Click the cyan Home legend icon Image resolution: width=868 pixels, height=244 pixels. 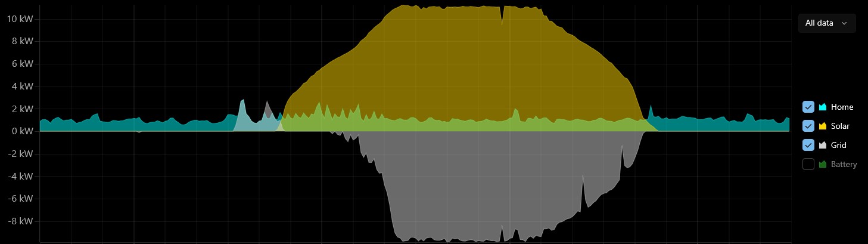pyautogui.click(x=823, y=107)
